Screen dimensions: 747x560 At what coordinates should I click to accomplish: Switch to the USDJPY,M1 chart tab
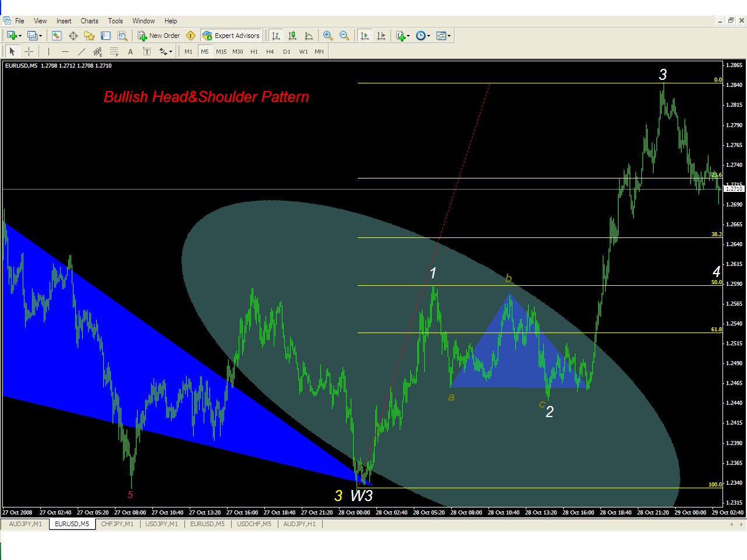[x=162, y=524]
